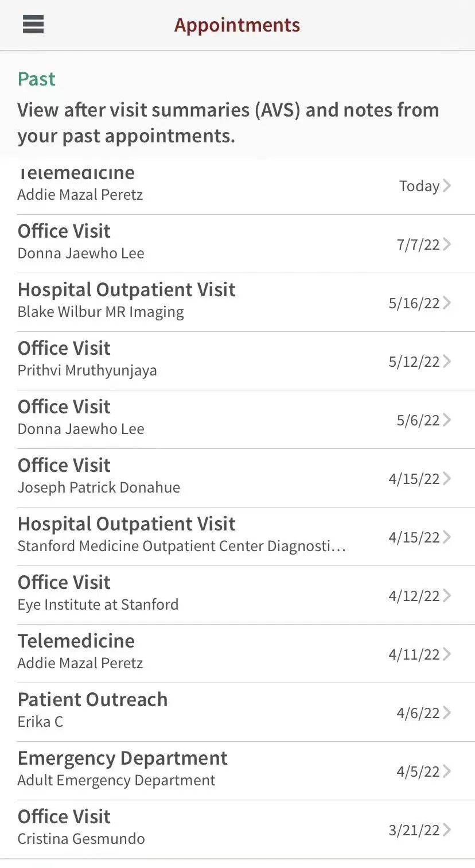Tap chevron beside the 4/6/22 outreach
This screenshot has width=475, height=868.
pos(447,713)
